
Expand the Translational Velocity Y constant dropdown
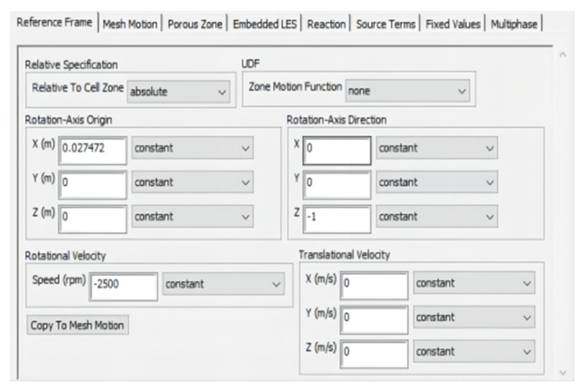(x=474, y=317)
